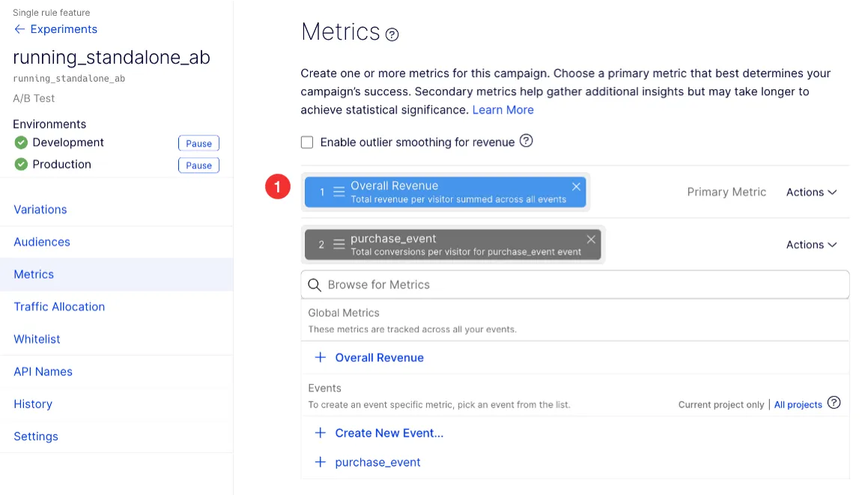868x495 pixels.
Task: Follow the Learn More link
Action: [503, 109]
